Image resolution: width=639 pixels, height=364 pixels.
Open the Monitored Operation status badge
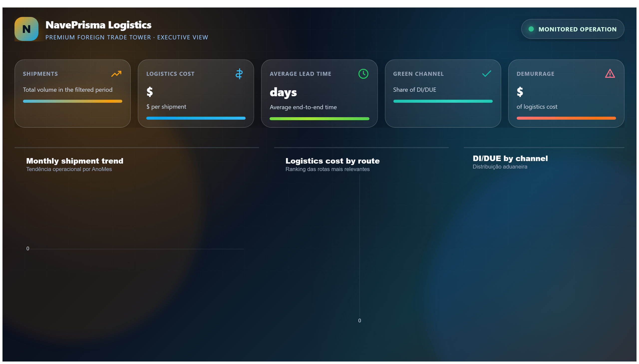click(572, 29)
